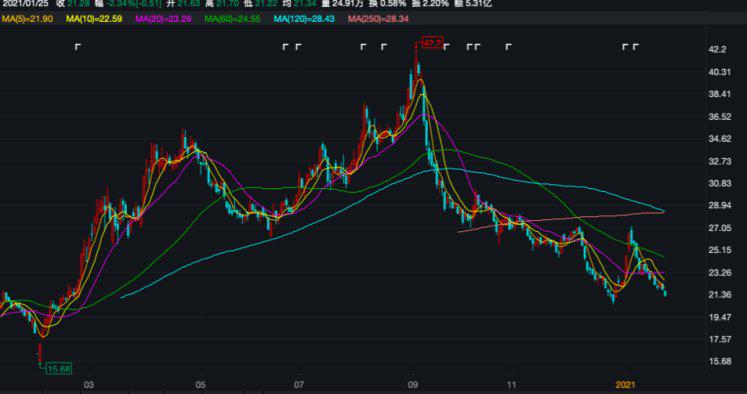
Task: Click the MA(120)=28.43 indicator label
Action: [x=304, y=19]
